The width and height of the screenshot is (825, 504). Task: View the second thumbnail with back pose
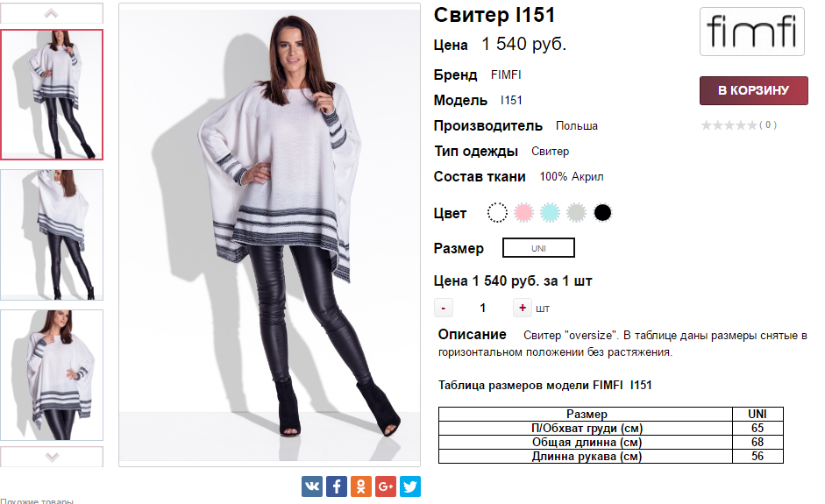[52, 235]
